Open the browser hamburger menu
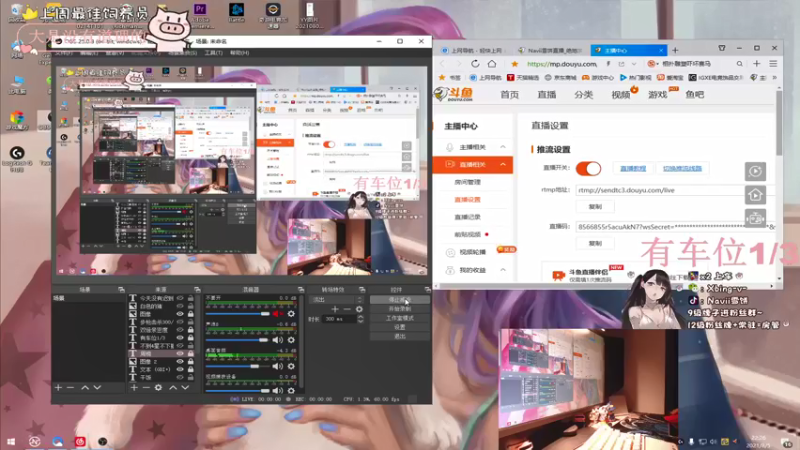Screen dimensions: 800x450 [773, 64]
